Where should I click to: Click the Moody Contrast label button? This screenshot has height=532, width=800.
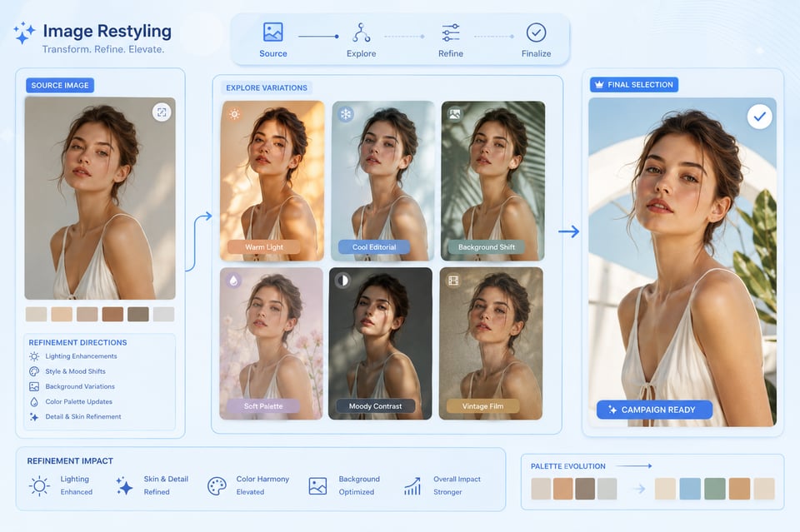[x=376, y=406]
